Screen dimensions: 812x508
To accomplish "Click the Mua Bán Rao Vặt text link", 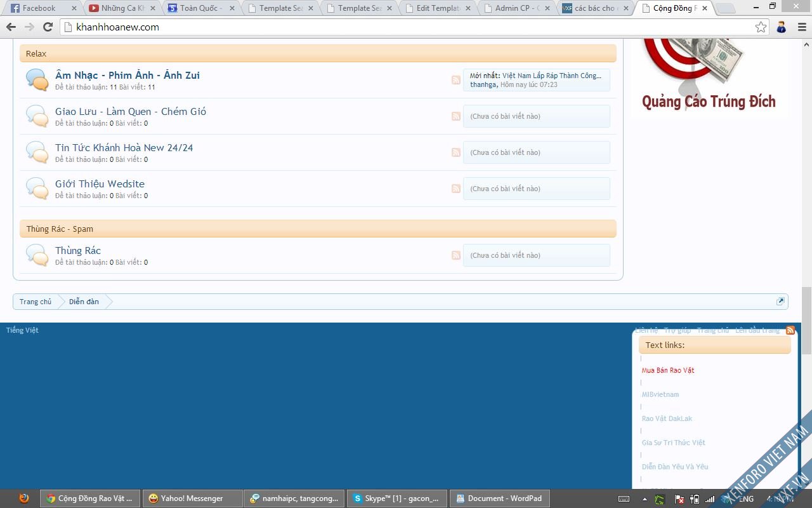I will (668, 370).
